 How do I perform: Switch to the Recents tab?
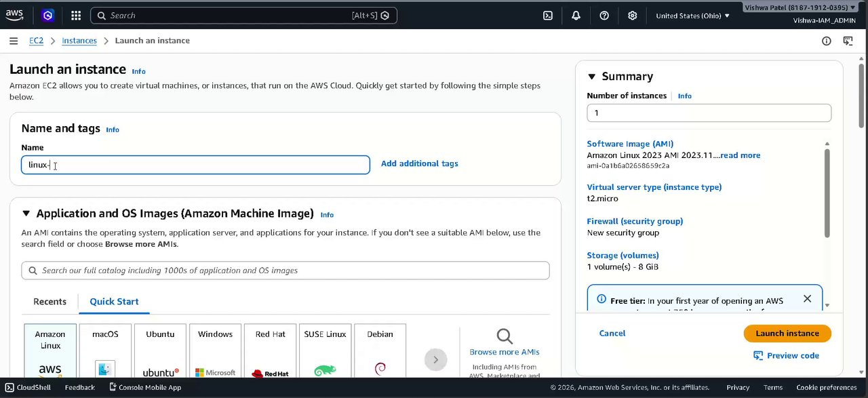coord(50,302)
